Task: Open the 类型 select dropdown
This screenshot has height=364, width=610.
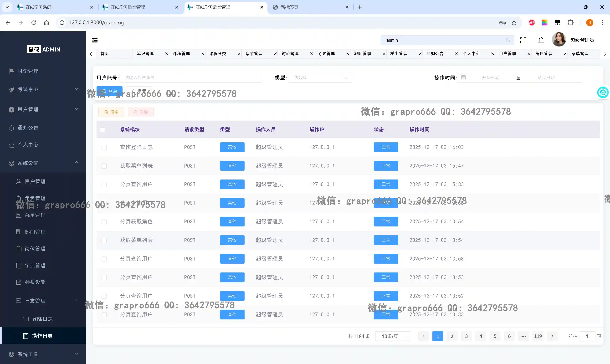Action: coord(320,77)
